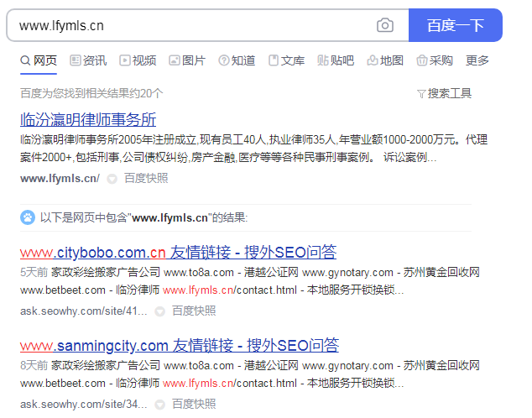The image size is (532, 418).
Task: Click the 以下是网页中包含 notice text
Action: [143, 218]
